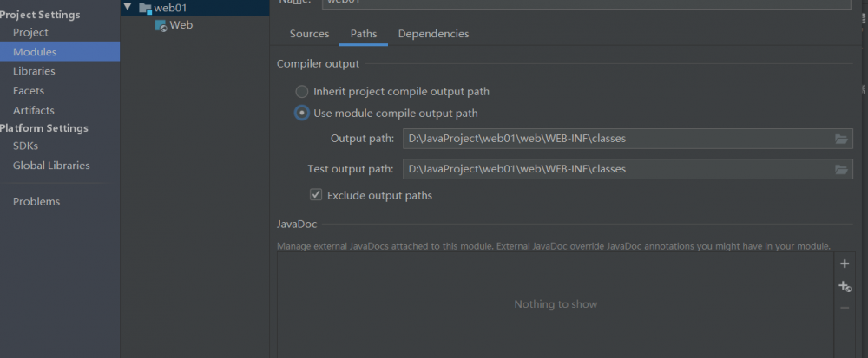Collapse the web01 module tree node

pos(128,8)
